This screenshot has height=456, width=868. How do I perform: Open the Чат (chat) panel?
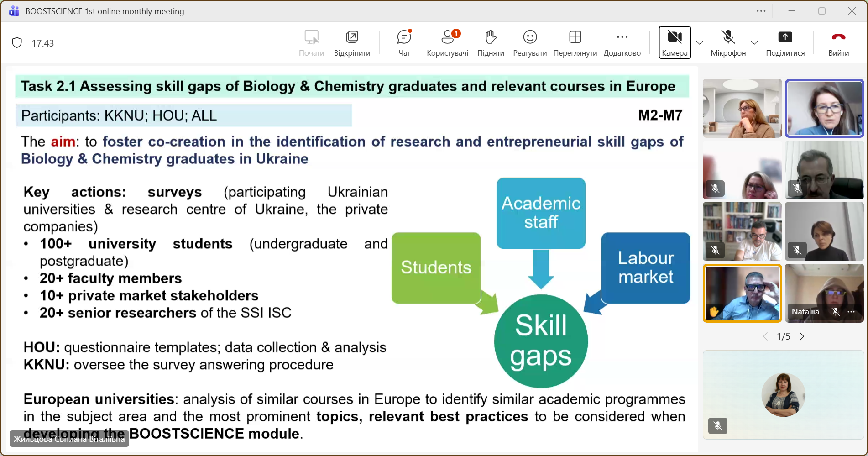point(404,43)
